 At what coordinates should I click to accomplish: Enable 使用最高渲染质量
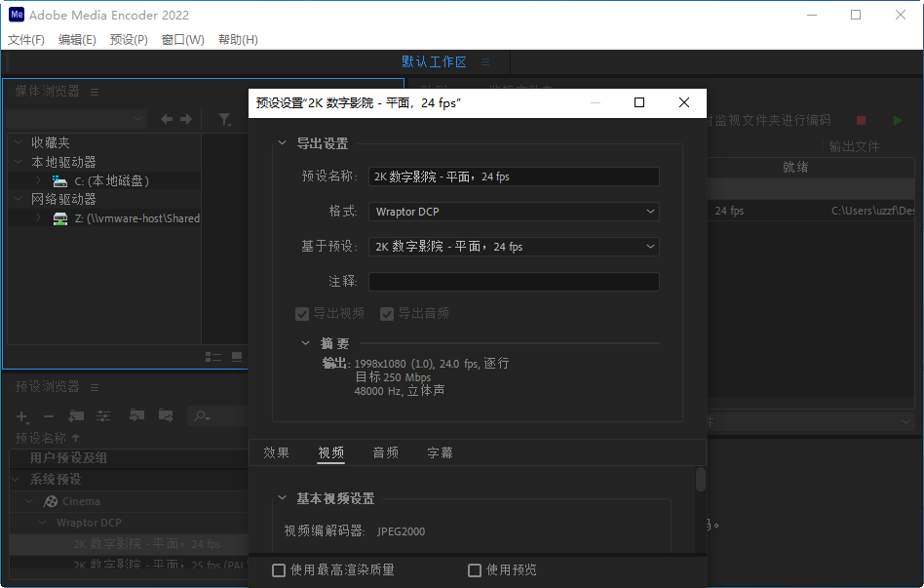(279, 570)
